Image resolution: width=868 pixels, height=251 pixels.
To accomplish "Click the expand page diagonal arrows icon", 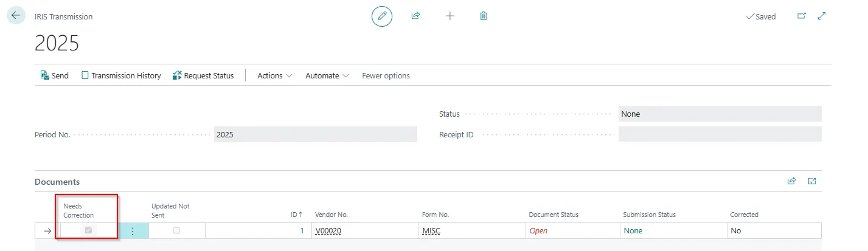I will pyautogui.click(x=822, y=16).
